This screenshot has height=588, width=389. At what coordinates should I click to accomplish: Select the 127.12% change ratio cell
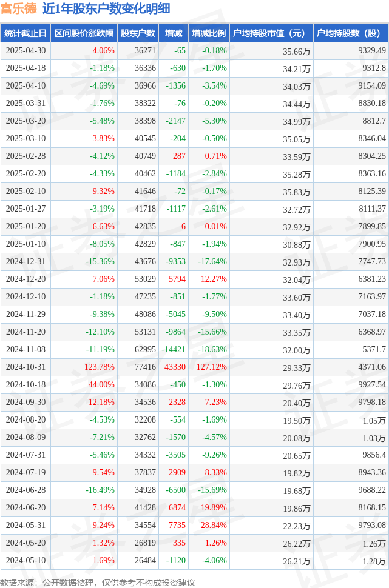point(212,367)
